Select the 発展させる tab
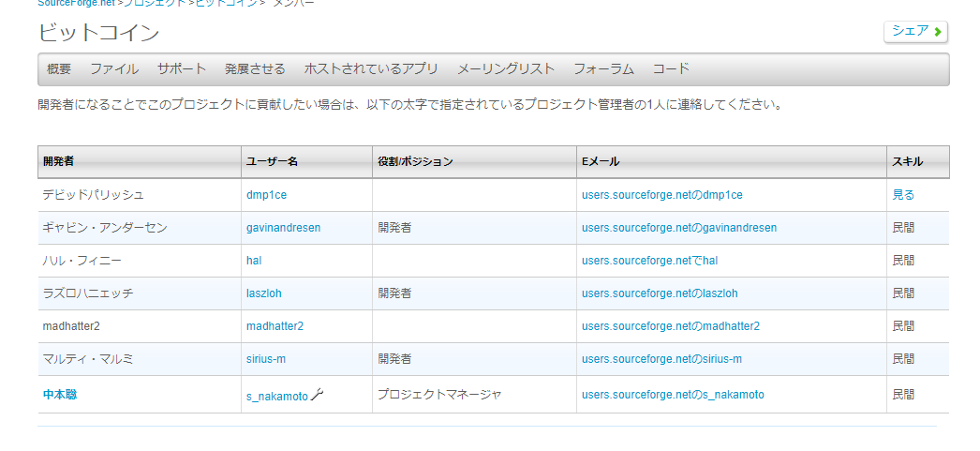980x451 pixels. point(255,68)
